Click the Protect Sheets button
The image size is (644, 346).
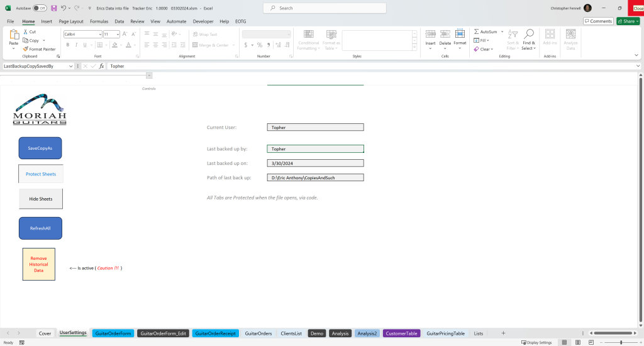[41, 174]
